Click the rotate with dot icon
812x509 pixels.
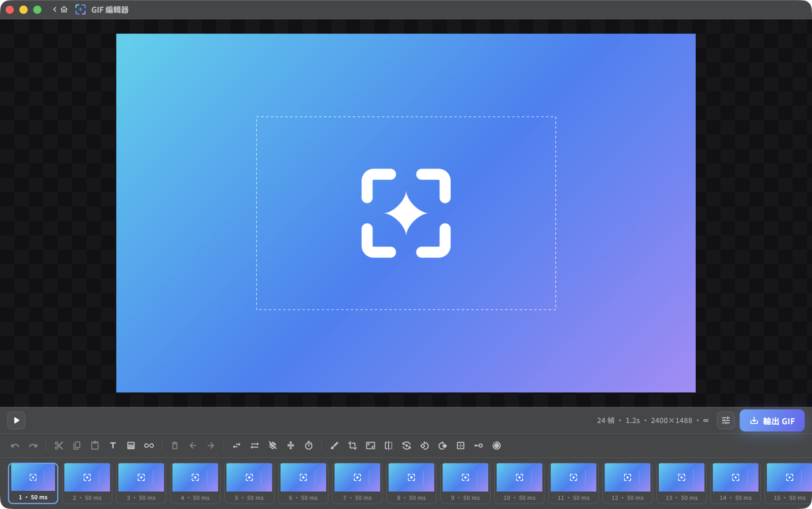pos(407,446)
